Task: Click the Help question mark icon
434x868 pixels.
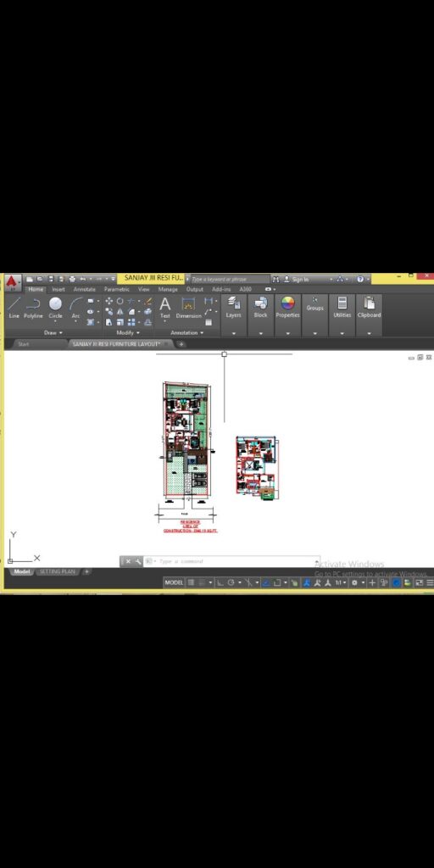Action: click(359, 279)
